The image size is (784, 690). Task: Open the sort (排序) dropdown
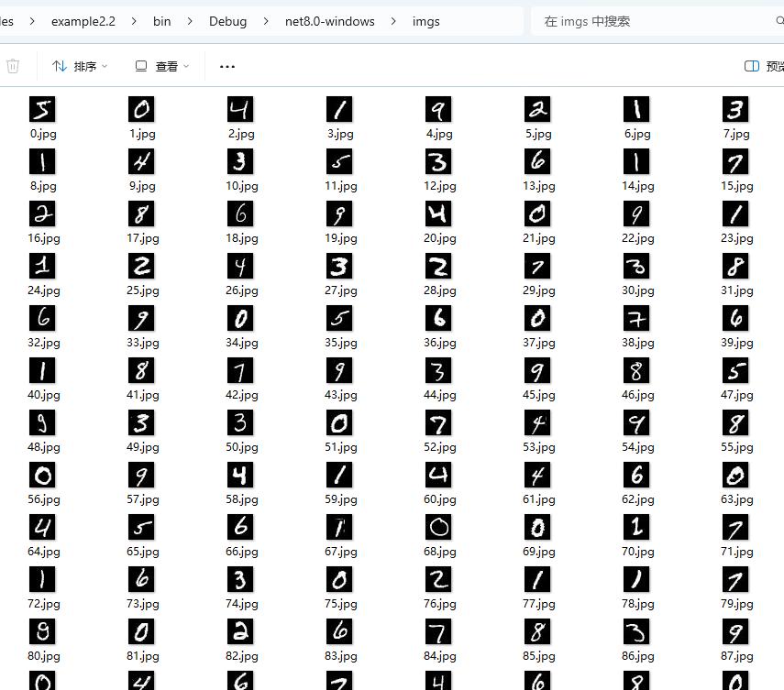click(x=80, y=66)
